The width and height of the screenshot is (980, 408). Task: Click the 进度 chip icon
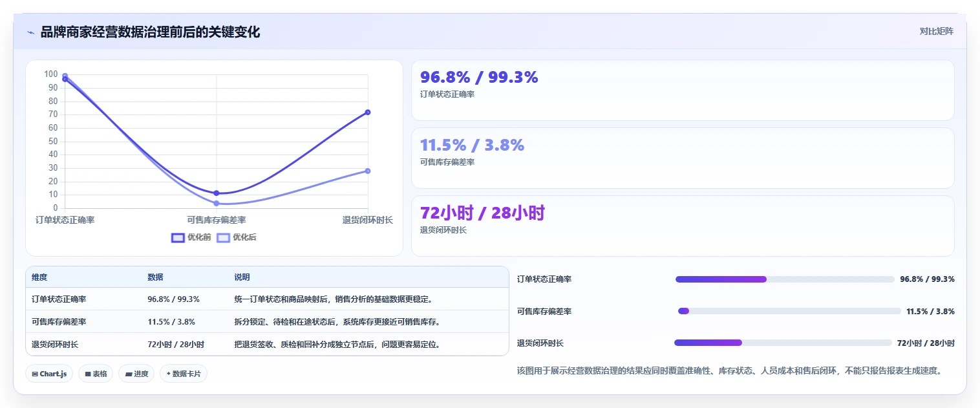129,374
